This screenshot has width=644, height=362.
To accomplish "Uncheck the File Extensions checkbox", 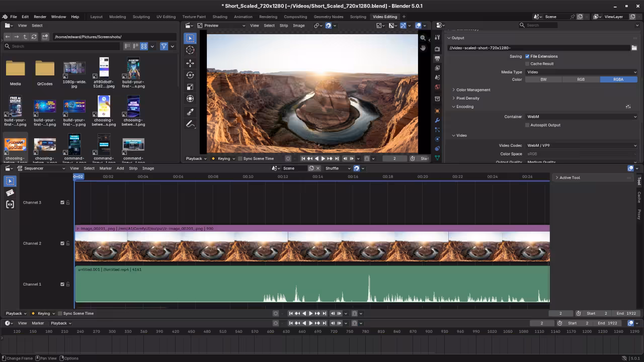I will click(527, 56).
